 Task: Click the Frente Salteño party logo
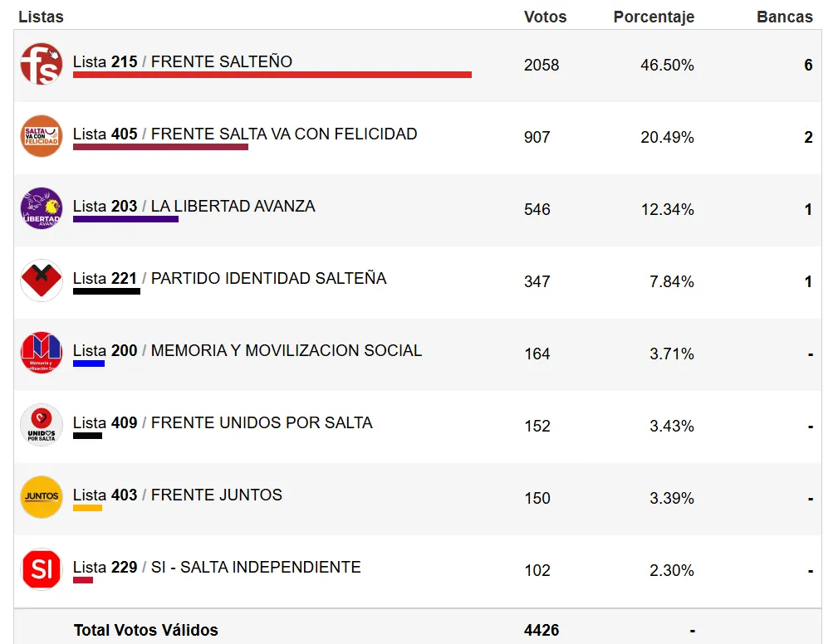pos(42,64)
